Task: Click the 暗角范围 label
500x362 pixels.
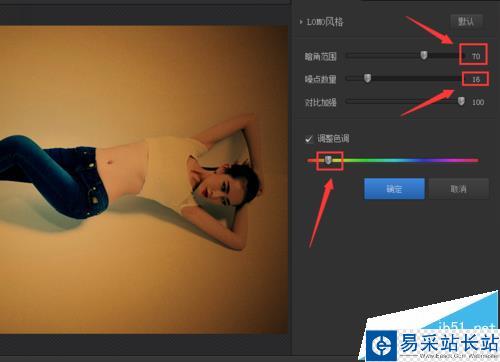Action: (320, 56)
